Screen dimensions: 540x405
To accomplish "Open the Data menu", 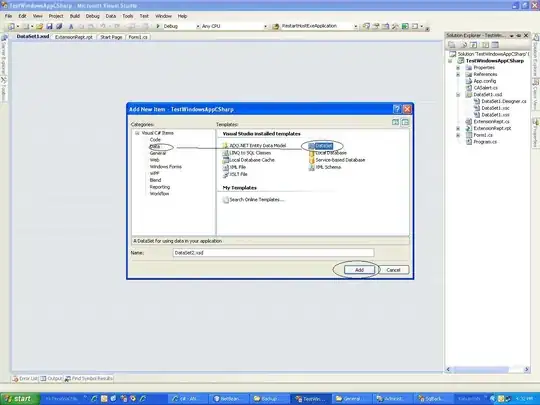I will click(111, 16).
